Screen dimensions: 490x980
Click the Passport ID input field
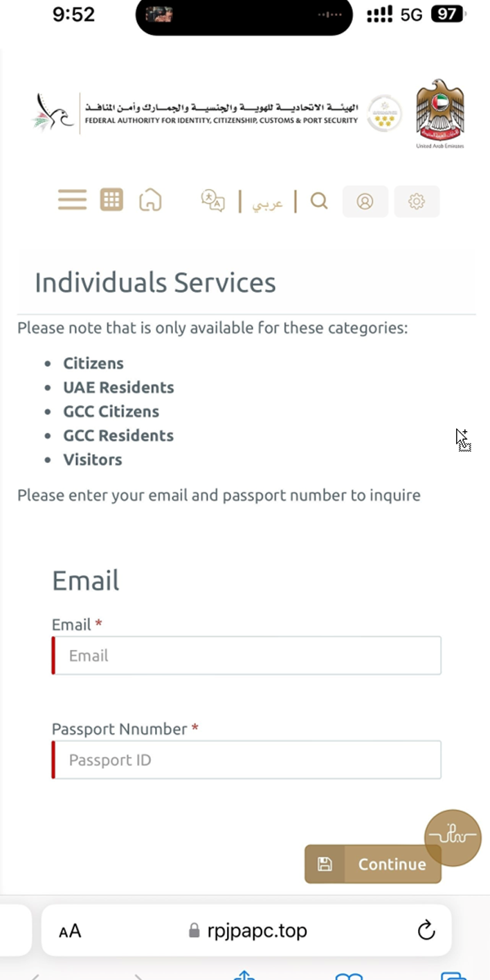click(246, 760)
